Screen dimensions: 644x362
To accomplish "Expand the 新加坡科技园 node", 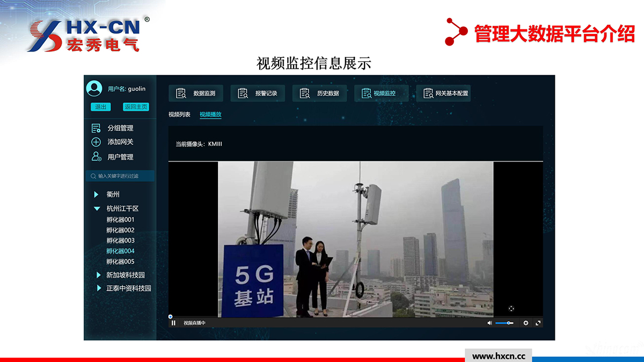I will pyautogui.click(x=98, y=275).
